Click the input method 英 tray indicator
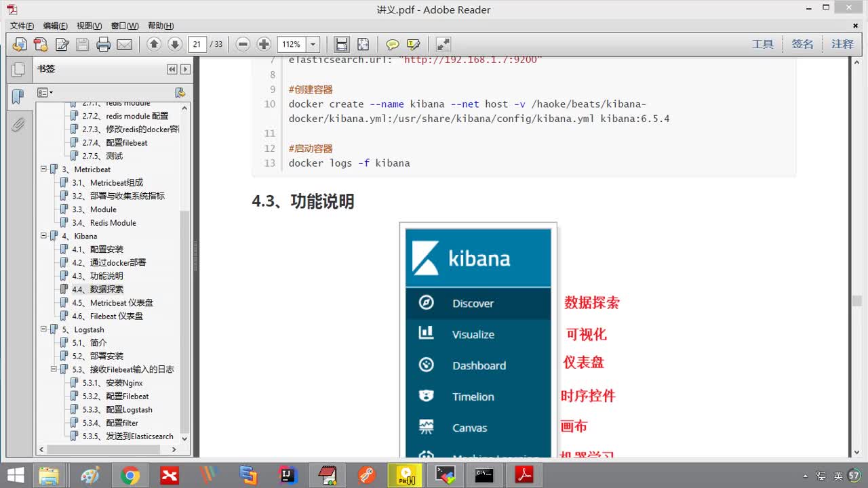Viewport: 868px width, 488px height. click(x=838, y=476)
